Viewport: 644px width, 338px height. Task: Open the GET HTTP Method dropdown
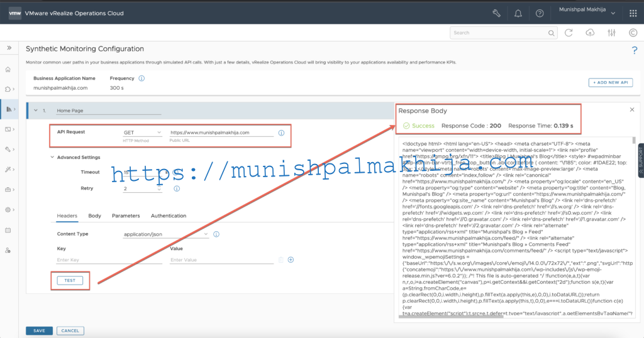tap(142, 133)
